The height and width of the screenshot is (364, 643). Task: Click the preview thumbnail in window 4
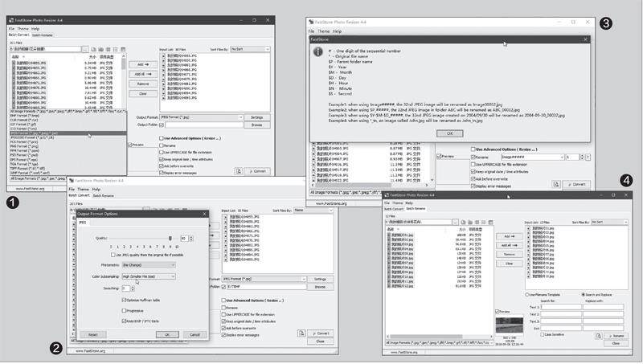(x=510, y=326)
